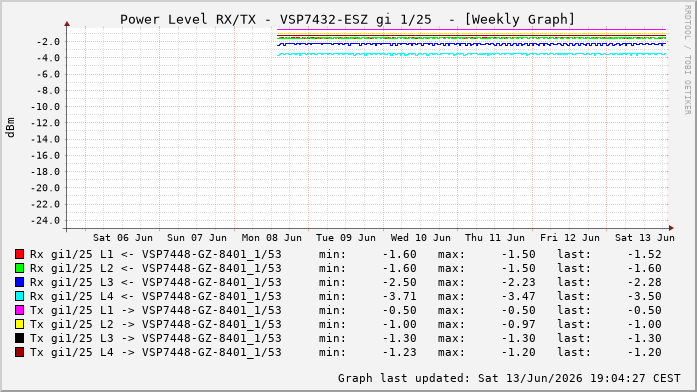Click the 'Tx gi1/25 L1 -> VSP7448-GZ-8401_1/53' label
Viewport: 697px width, 392px height.
pyautogui.click(x=156, y=311)
